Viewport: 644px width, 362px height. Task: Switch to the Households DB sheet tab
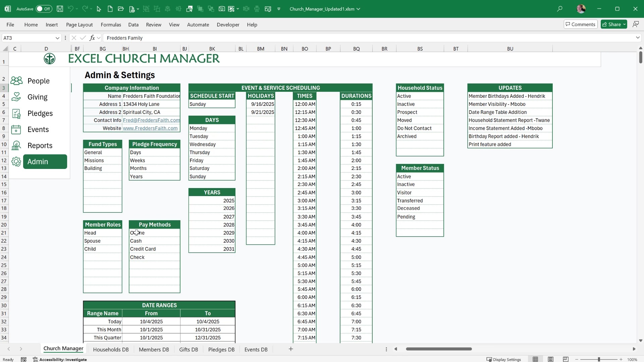(x=111, y=349)
